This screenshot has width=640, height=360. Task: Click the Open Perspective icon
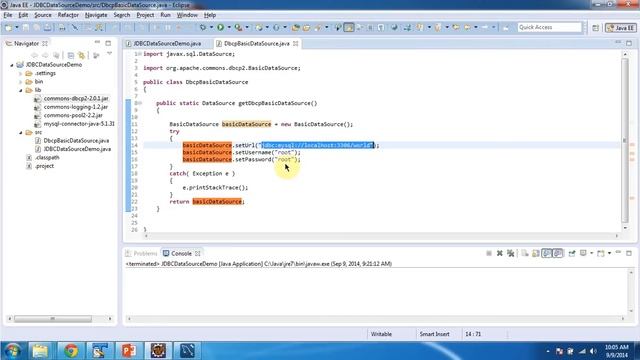(x=596, y=28)
